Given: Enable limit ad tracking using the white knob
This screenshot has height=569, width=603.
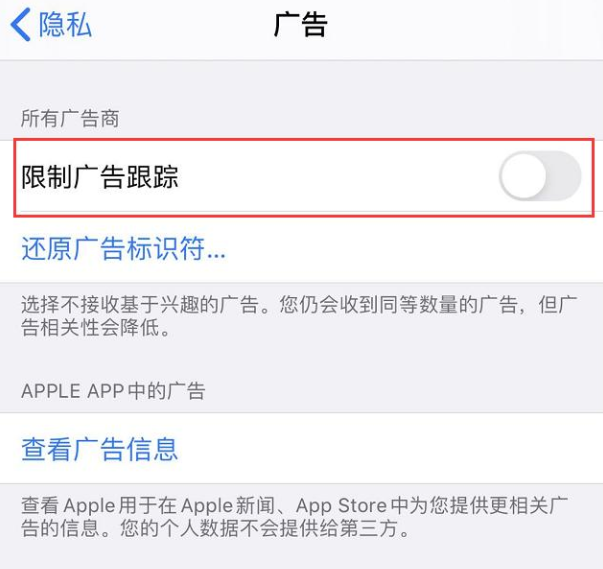Looking at the screenshot, I should [524, 176].
